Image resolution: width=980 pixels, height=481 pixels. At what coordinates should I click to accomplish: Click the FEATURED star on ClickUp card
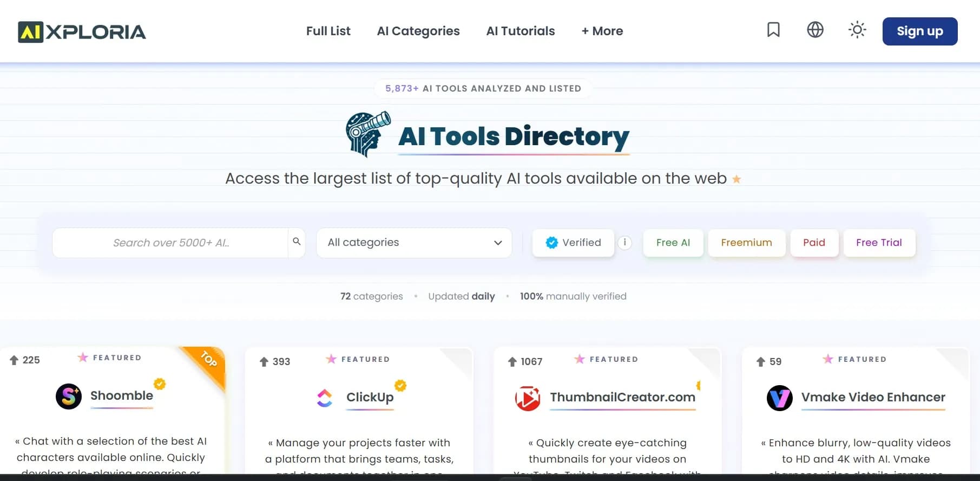click(x=331, y=359)
